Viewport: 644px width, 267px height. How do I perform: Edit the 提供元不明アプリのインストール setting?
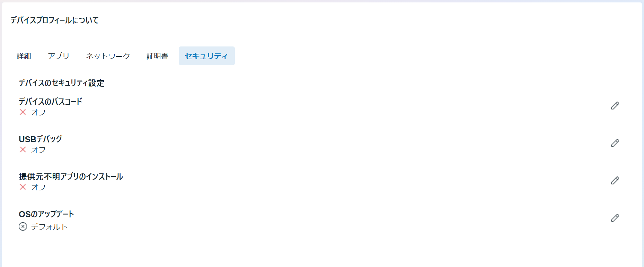click(615, 180)
